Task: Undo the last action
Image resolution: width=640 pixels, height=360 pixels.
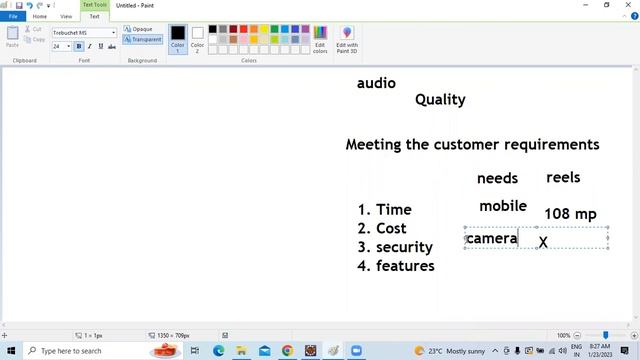Action: 29,5
